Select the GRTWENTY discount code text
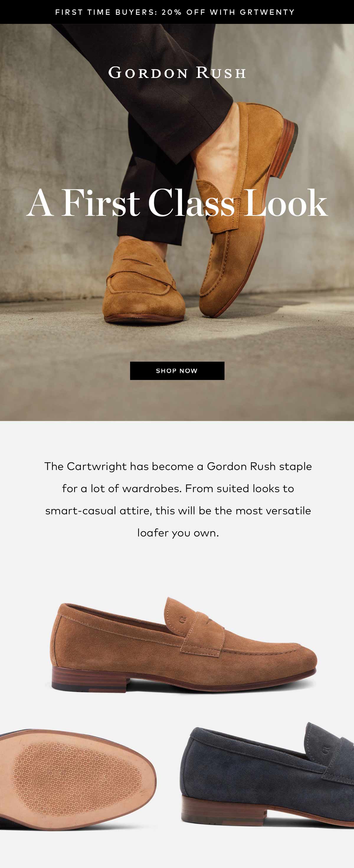This screenshot has width=354, height=868. tap(268, 12)
